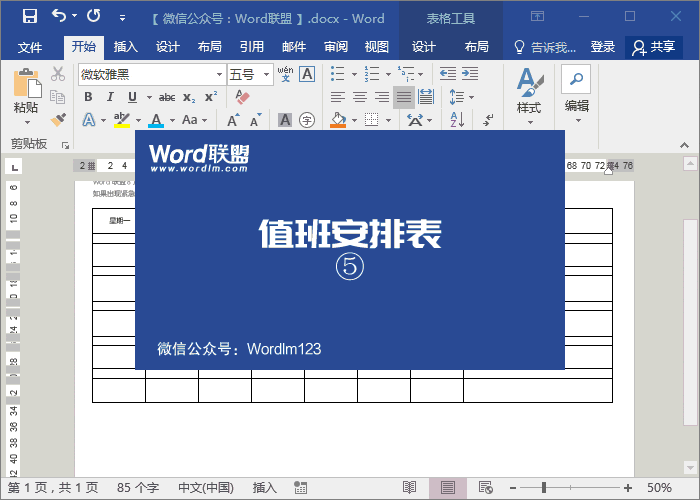Switch to Read Mode view in status bar

point(409,488)
